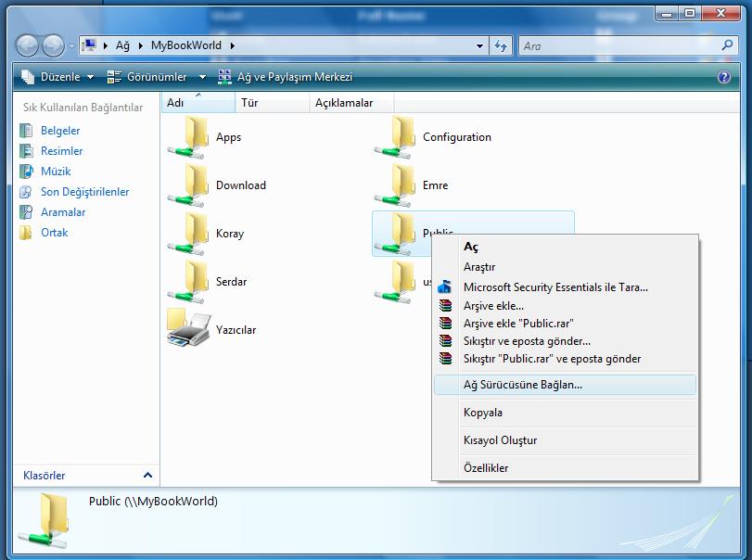
Task: Click the Son Değiştirilenler sidebar icon
Action: click(x=26, y=192)
